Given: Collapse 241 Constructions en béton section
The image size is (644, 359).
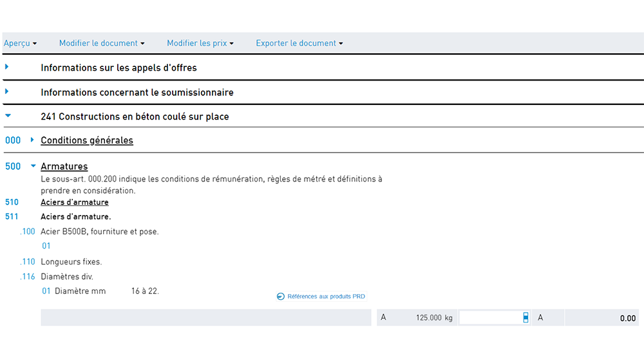Looking at the screenshot, I should click(x=8, y=116).
